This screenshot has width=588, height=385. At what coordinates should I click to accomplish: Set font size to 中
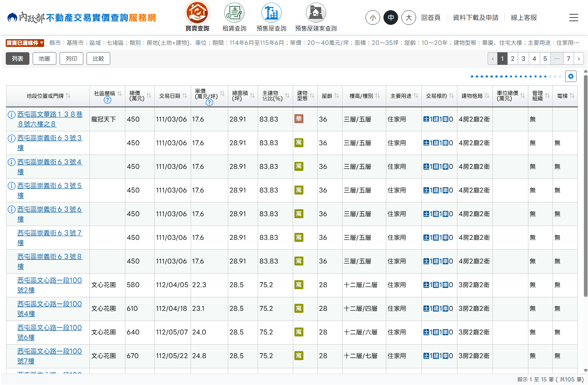[x=391, y=18]
